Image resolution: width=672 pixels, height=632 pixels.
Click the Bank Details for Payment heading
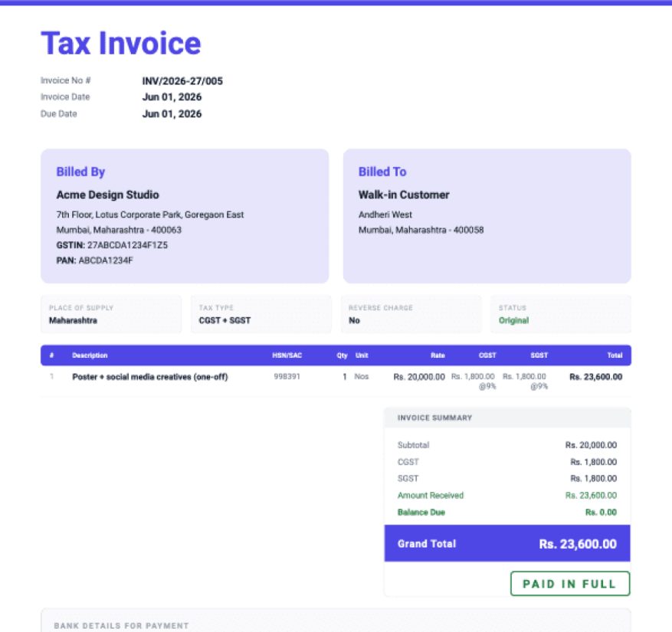[121, 626]
